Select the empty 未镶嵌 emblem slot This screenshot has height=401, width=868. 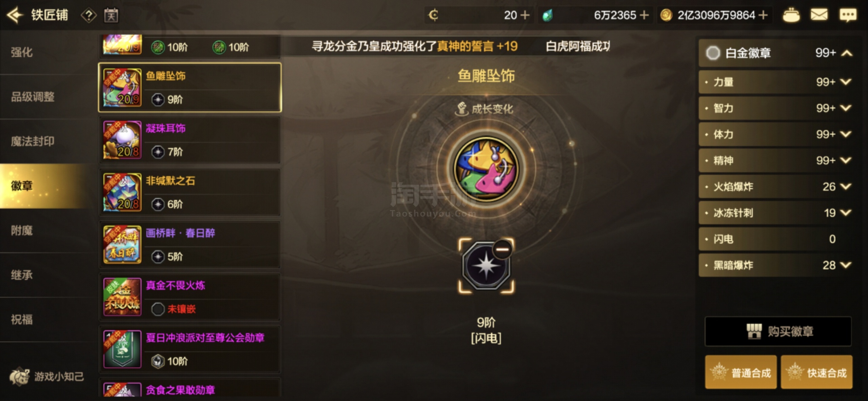point(158,309)
